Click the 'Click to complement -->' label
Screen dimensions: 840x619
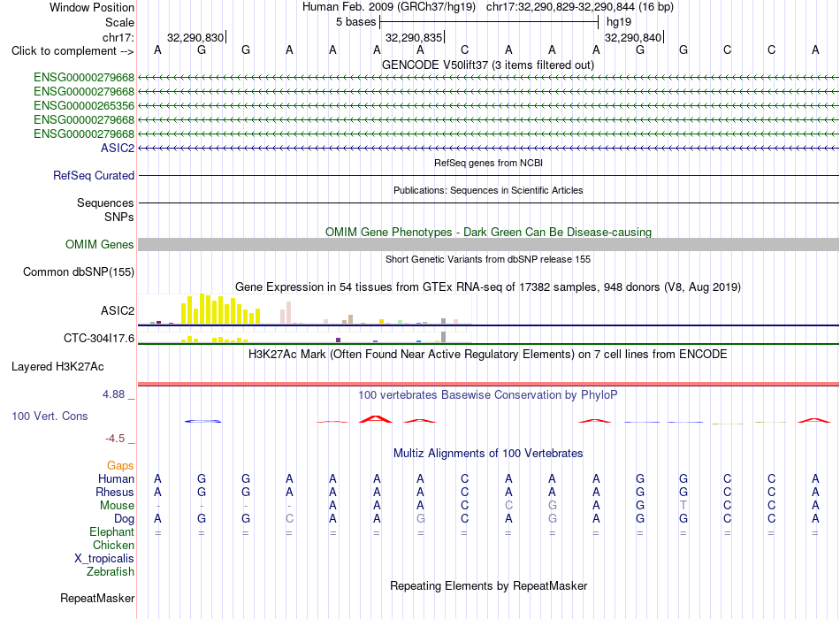pos(73,51)
